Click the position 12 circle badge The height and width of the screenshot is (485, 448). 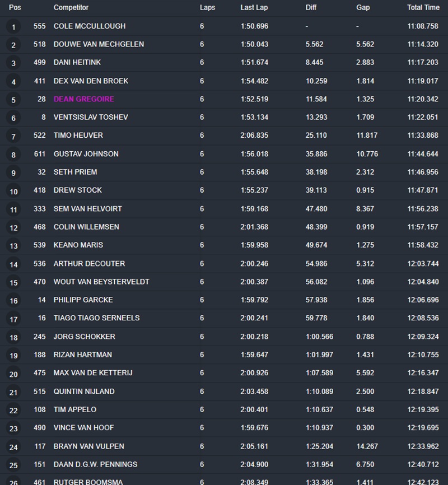13,227
